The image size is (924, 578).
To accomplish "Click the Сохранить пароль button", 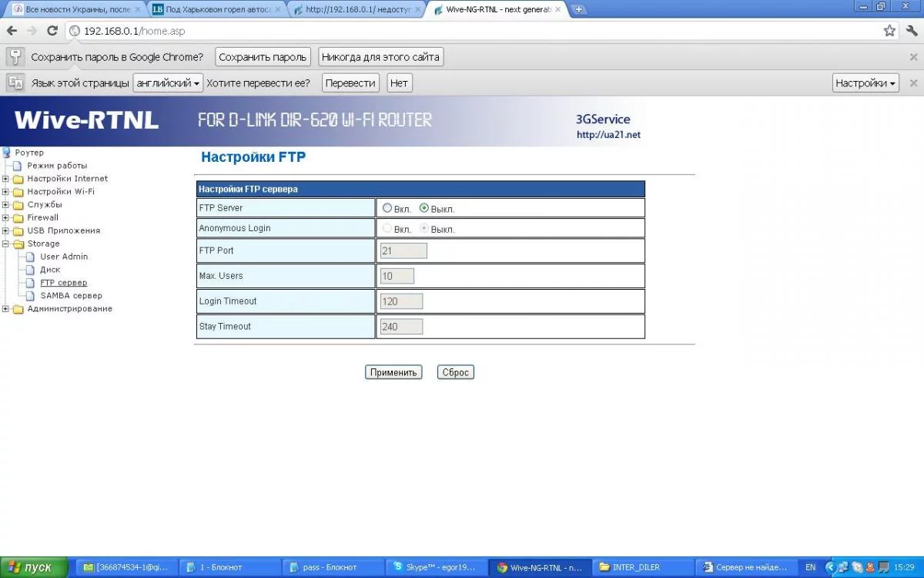I will click(263, 57).
